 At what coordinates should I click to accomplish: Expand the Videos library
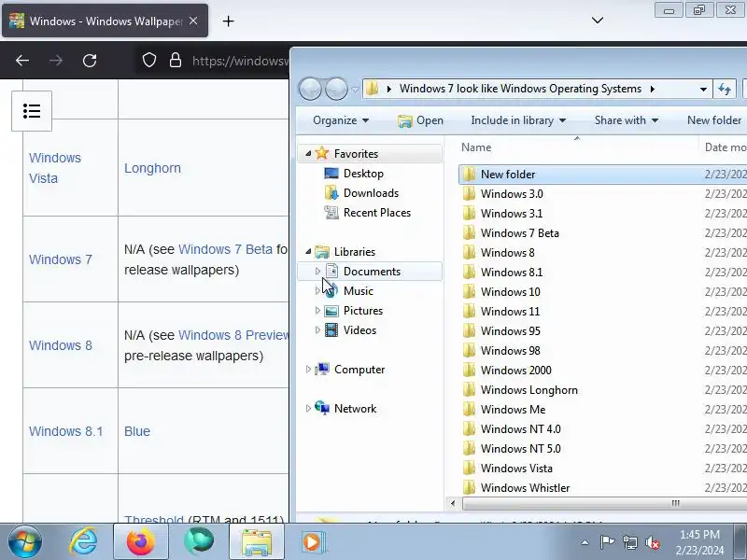pyautogui.click(x=317, y=329)
